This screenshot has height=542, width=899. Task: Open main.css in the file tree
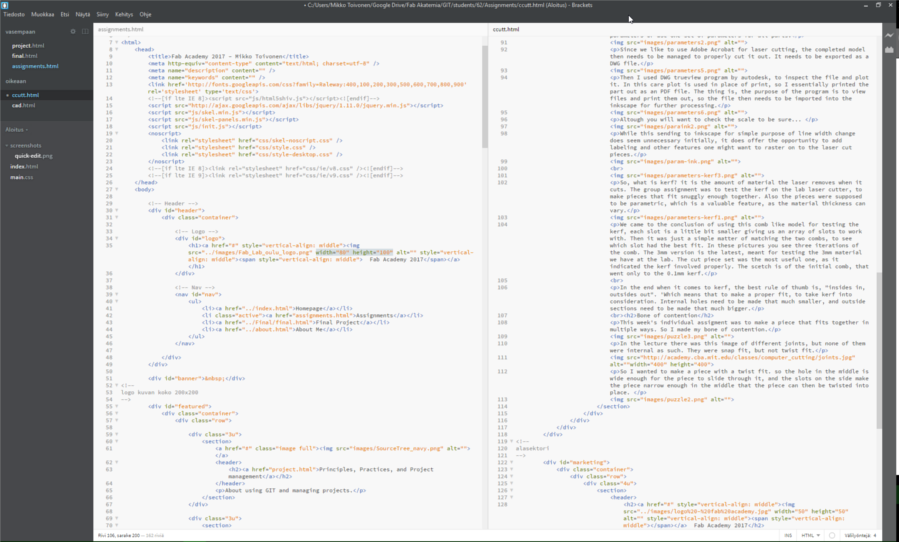click(21, 178)
